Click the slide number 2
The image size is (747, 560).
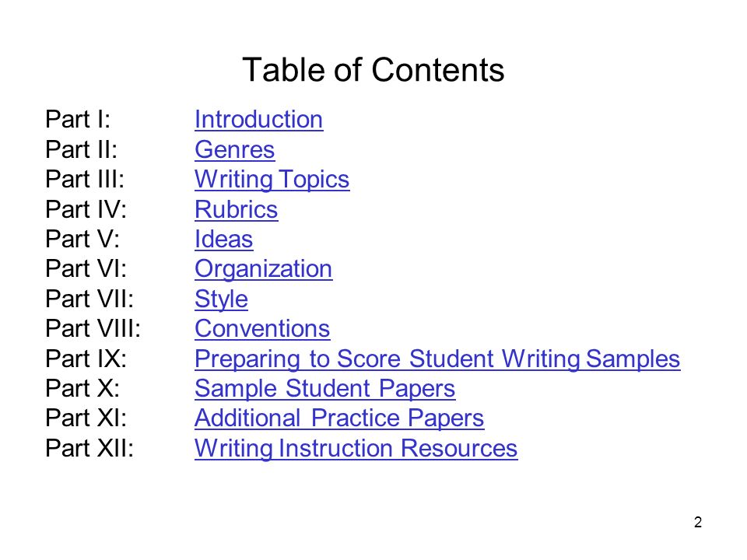pos(698,523)
